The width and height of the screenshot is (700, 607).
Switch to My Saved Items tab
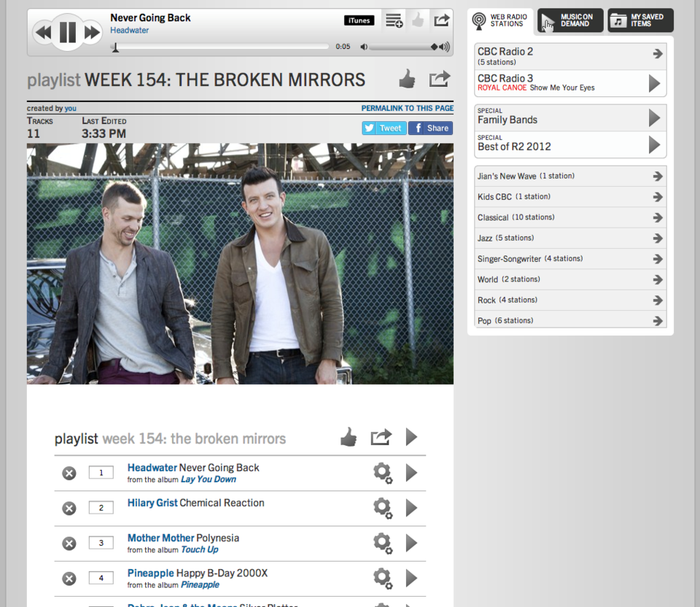640,20
